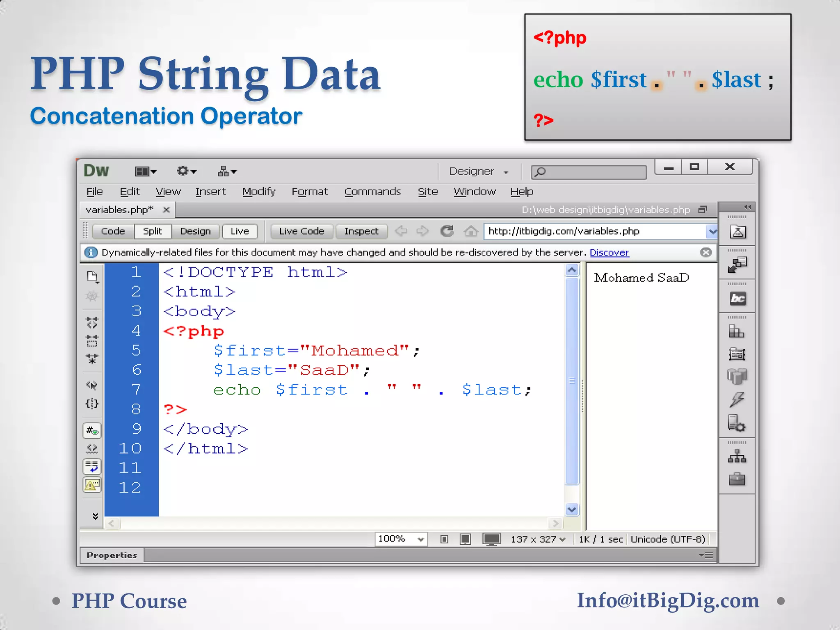Click the Home icon in address toolbar
The width and height of the screenshot is (840, 630).
click(x=471, y=231)
